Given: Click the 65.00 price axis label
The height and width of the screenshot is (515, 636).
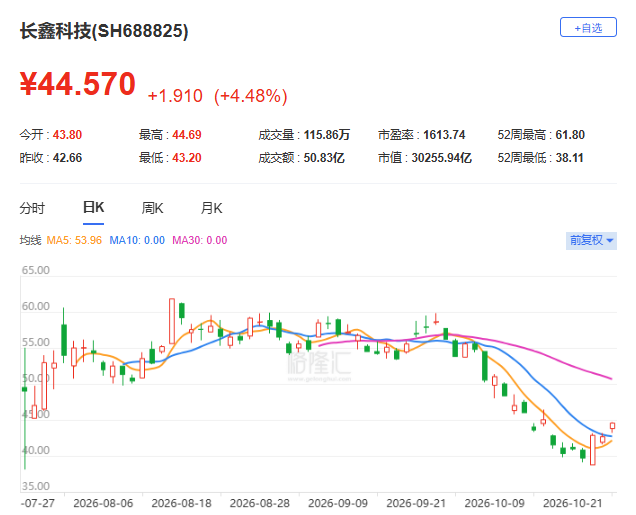Looking at the screenshot, I should click(x=36, y=270).
